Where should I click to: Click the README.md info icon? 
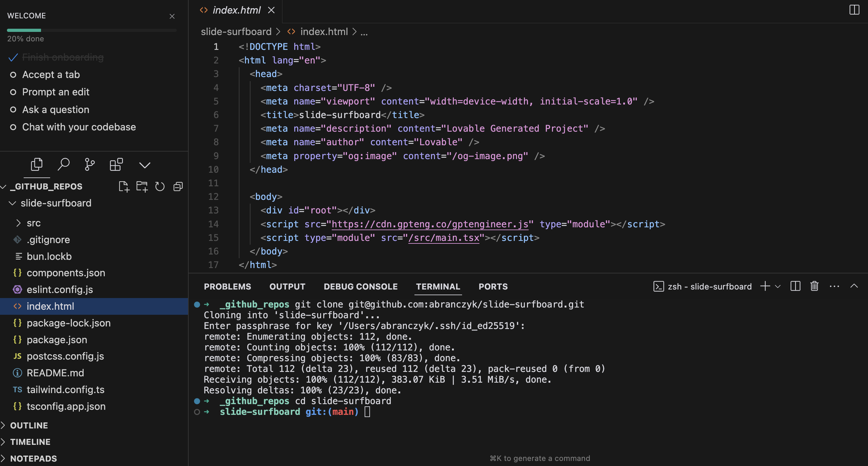(18, 373)
